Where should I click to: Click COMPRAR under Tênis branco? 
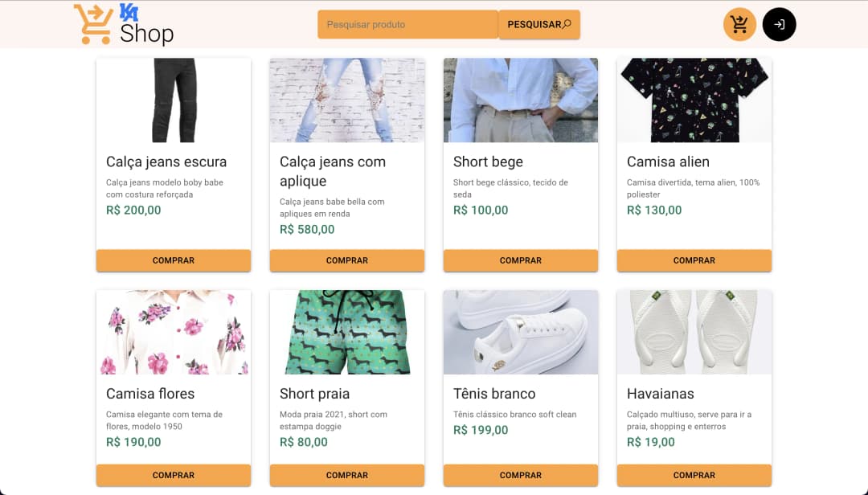[x=520, y=475]
